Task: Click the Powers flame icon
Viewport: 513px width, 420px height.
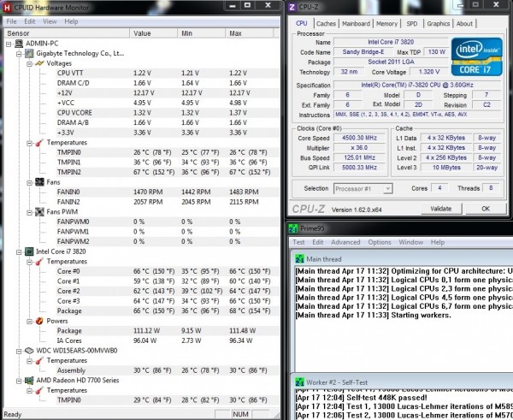Action: click(x=39, y=321)
